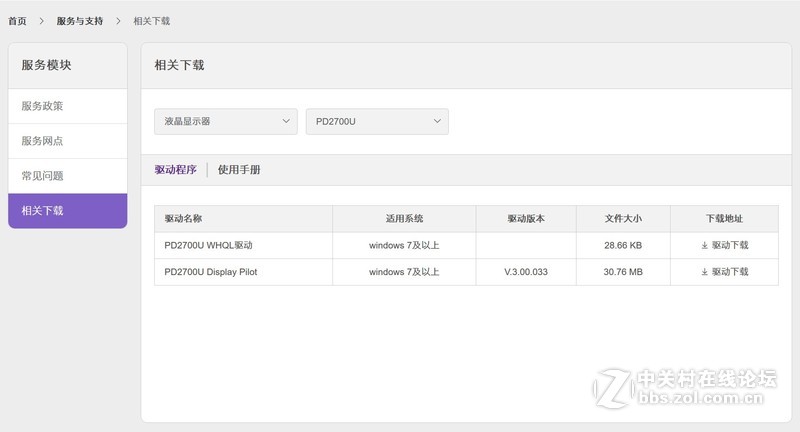Open the PD2700U model dropdown
This screenshot has height=432, width=800.
377,121
